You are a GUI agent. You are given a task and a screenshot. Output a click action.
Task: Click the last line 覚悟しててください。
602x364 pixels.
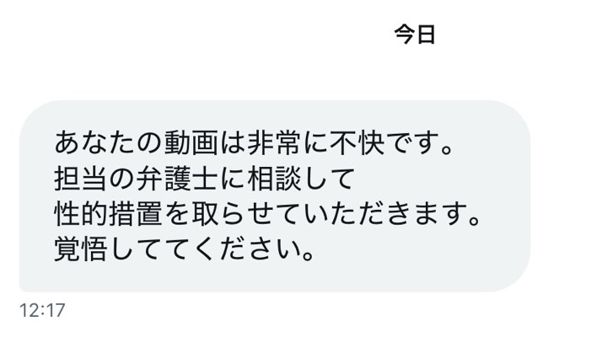[185, 249]
